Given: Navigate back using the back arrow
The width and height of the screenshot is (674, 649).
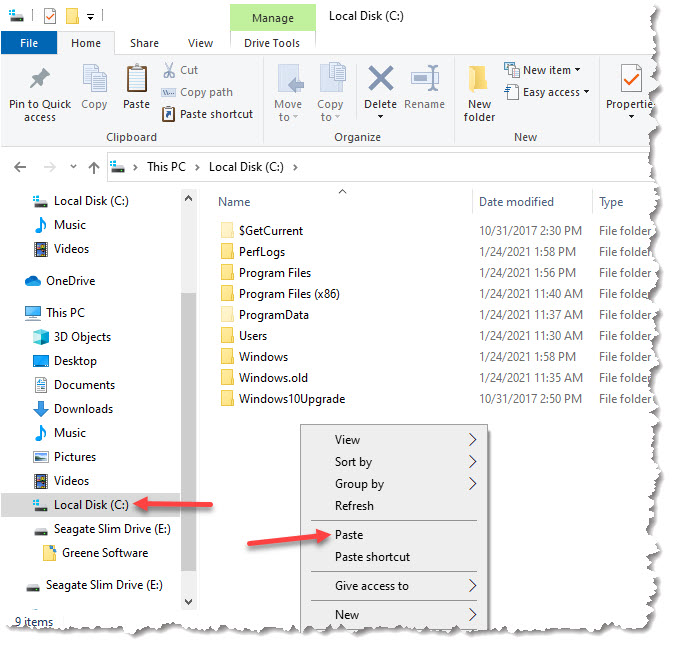Looking at the screenshot, I should click(x=20, y=167).
